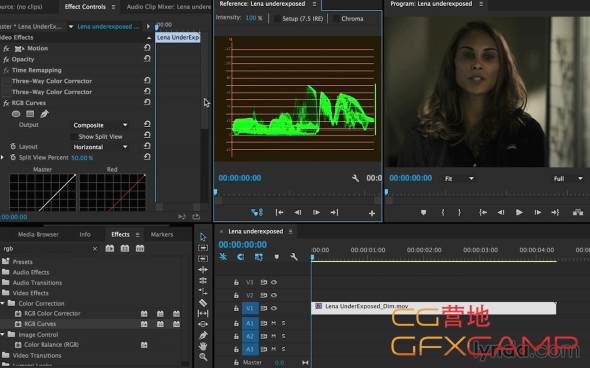Filter by YUV effects icon

140,248
